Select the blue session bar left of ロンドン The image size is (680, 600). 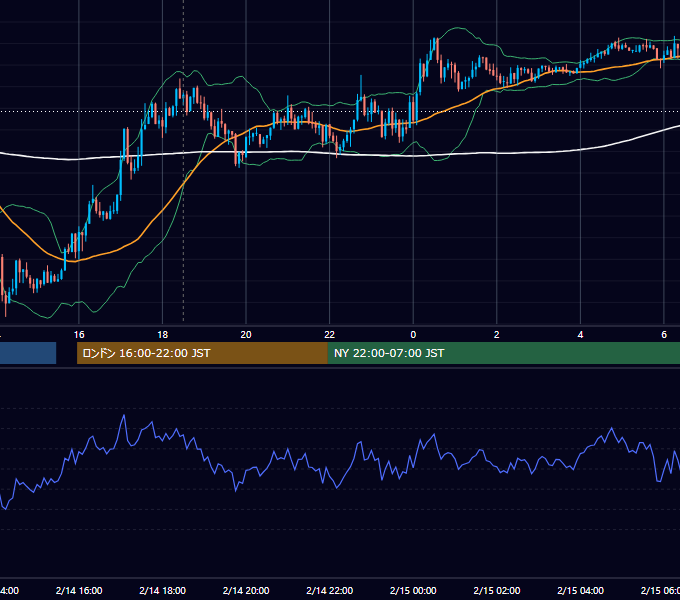28,353
